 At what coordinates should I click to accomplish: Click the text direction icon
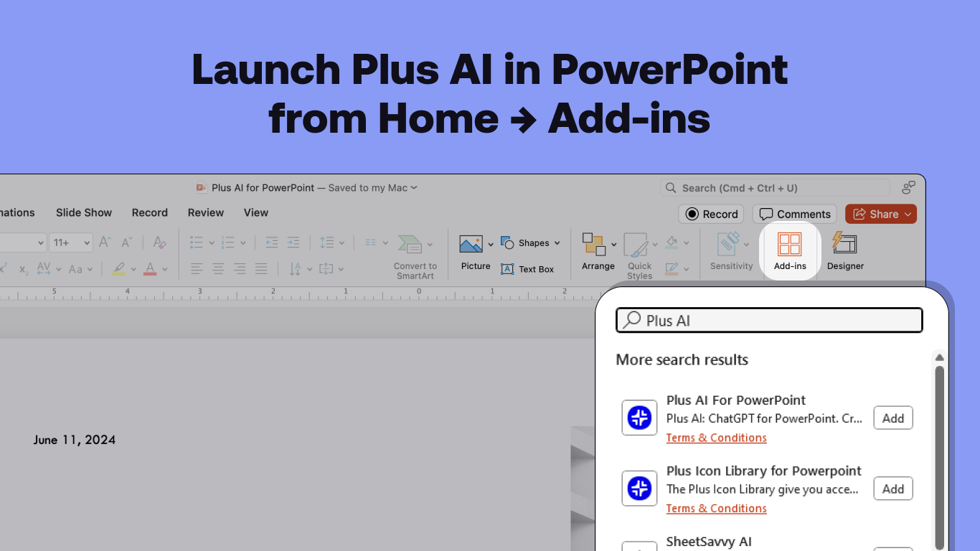tap(295, 269)
